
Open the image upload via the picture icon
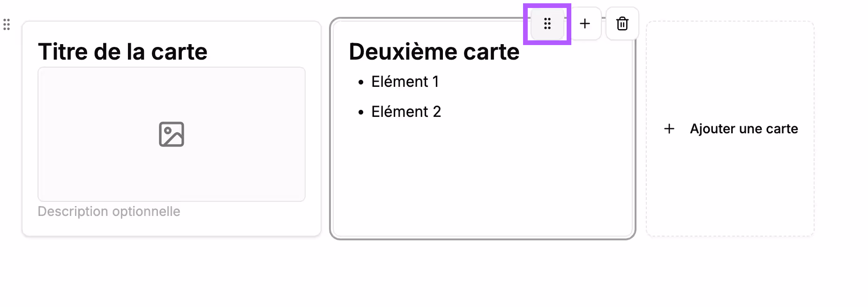pyautogui.click(x=171, y=134)
